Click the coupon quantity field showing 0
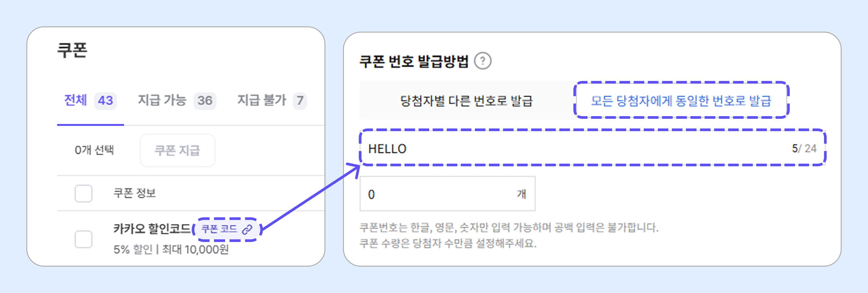This screenshot has height=293, width=868. [448, 194]
